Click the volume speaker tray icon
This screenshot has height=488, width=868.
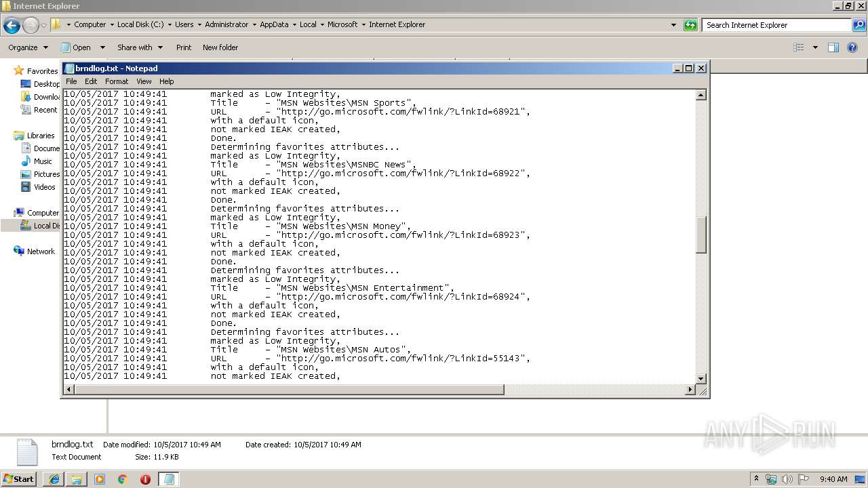tap(787, 479)
